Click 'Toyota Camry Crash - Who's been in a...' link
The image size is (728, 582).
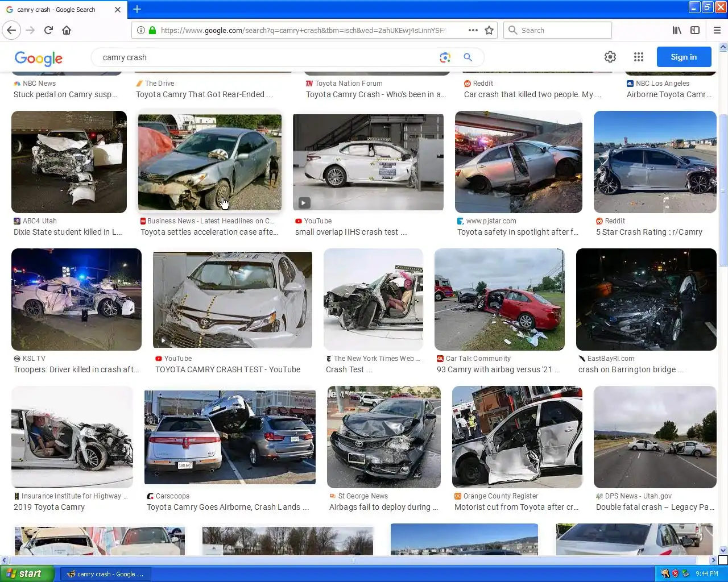(x=376, y=94)
